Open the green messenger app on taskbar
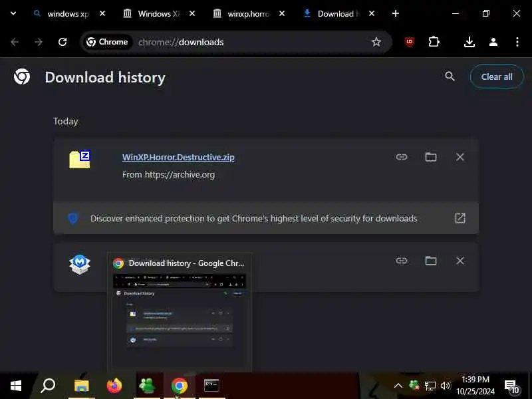 pyautogui.click(x=147, y=386)
